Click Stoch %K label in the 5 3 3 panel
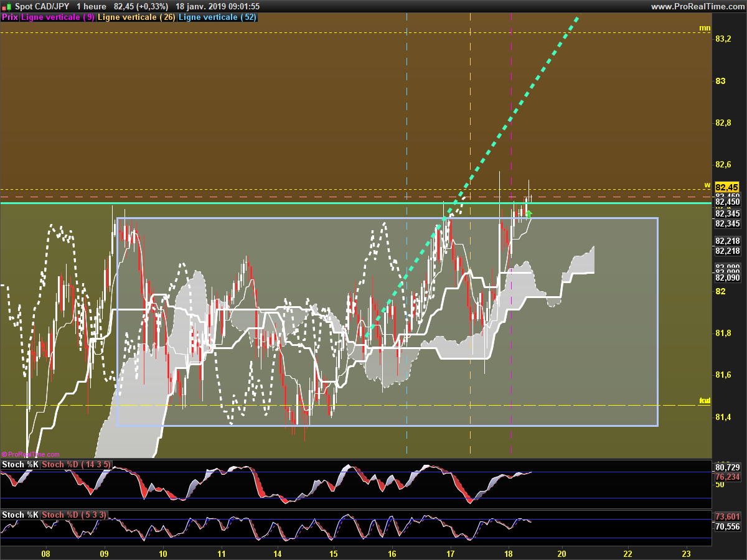This screenshot has width=747, height=560. click(20, 515)
